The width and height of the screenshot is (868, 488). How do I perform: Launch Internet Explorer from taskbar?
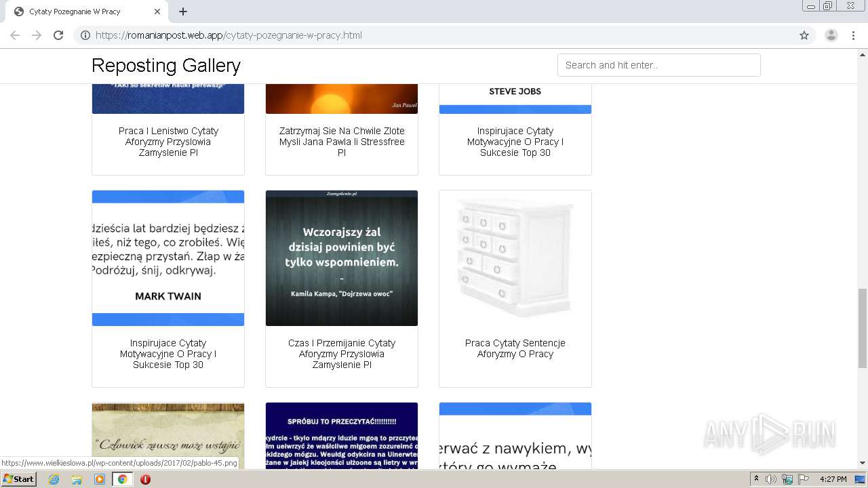pyautogui.click(x=54, y=479)
